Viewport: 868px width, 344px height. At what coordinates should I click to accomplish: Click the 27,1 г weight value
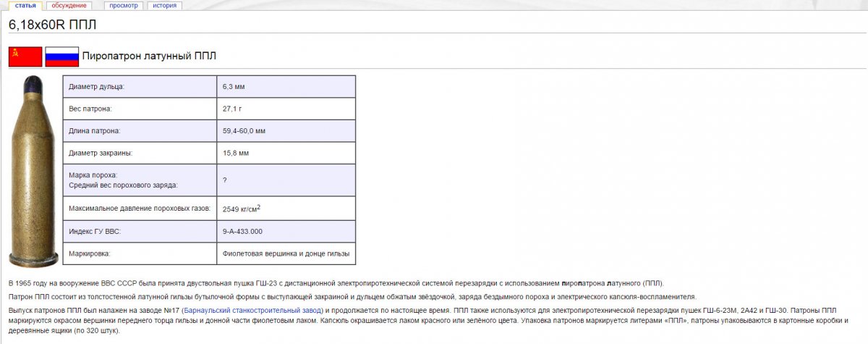233,109
